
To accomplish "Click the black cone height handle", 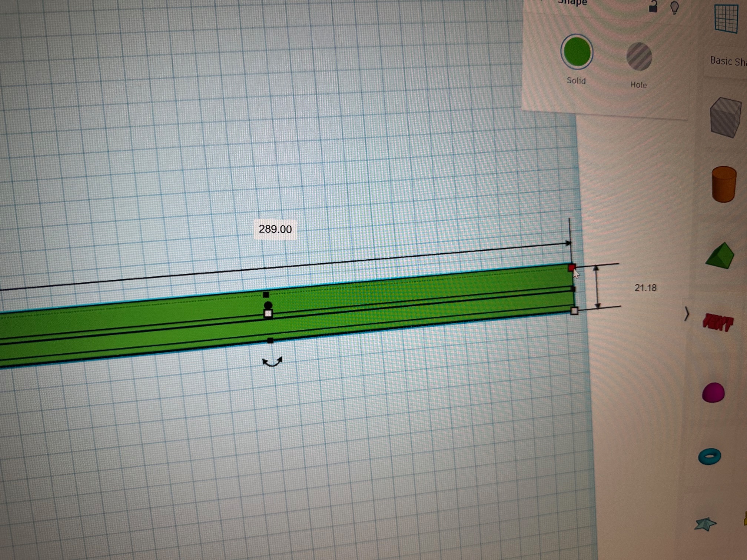I will click(x=268, y=305).
